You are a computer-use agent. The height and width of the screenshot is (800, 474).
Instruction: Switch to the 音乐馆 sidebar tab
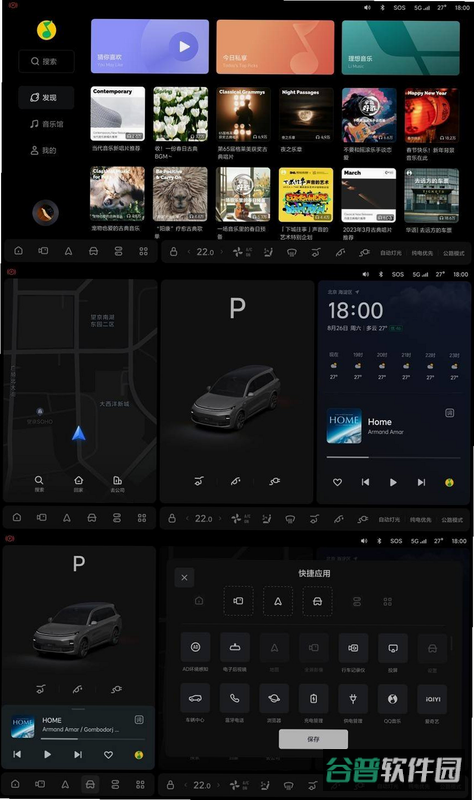point(46,124)
